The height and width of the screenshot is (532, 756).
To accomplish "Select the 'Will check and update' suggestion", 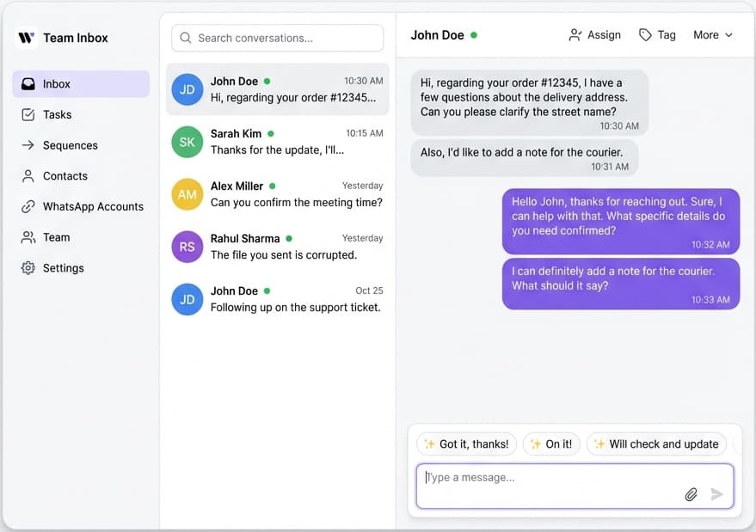I will (656, 443).
